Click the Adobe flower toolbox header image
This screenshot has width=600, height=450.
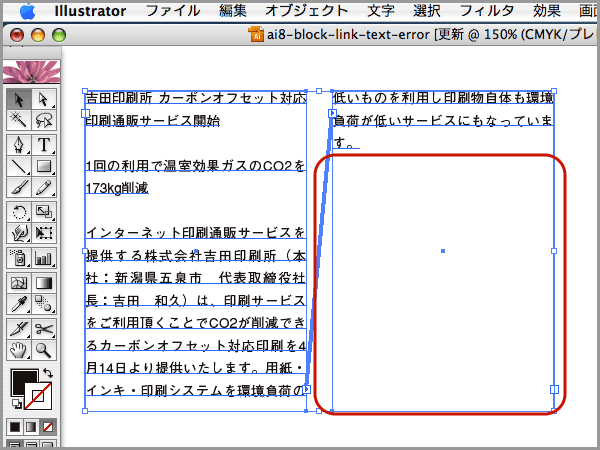[32, 72]
